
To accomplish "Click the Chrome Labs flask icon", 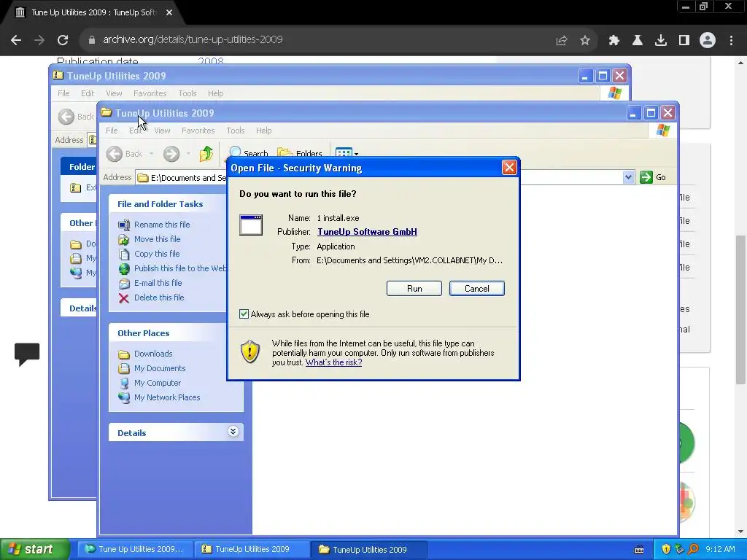I will click(x=638, y=41).
